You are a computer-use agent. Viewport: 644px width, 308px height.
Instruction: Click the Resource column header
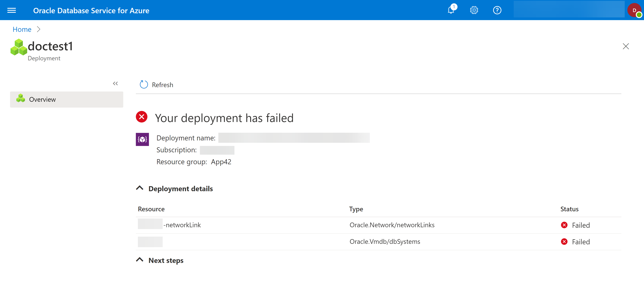[x=151, y=209]
